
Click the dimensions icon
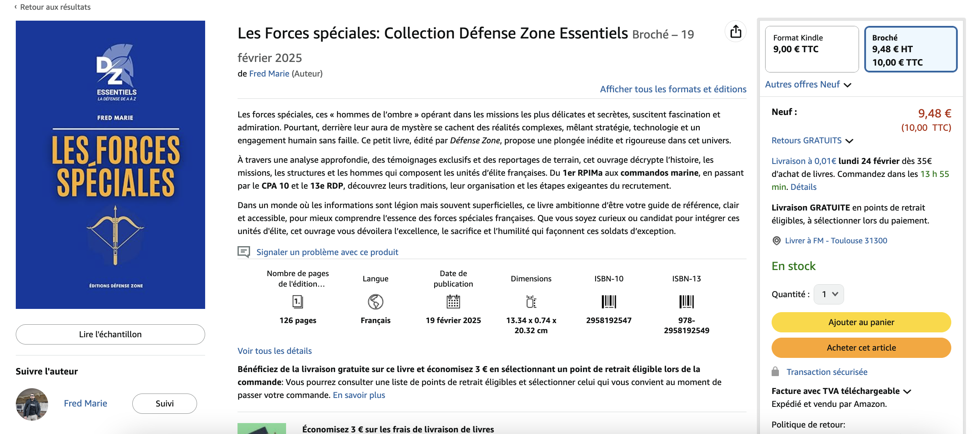[531, 302]
